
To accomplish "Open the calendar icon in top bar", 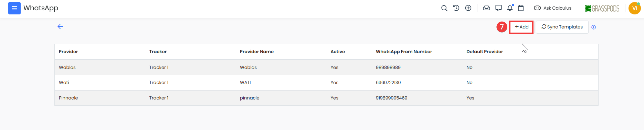I will point(521,8).
